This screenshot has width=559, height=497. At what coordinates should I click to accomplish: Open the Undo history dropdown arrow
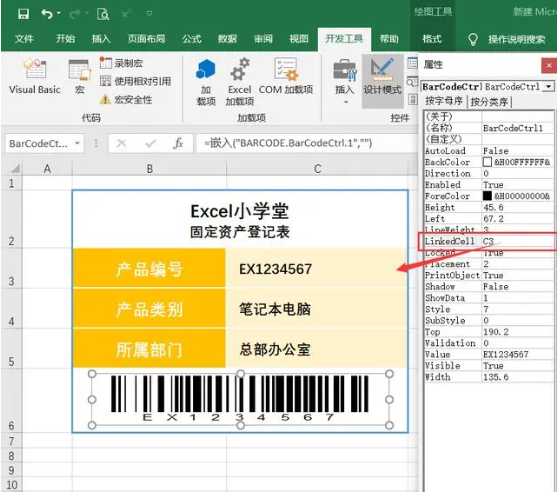[59, 14]
